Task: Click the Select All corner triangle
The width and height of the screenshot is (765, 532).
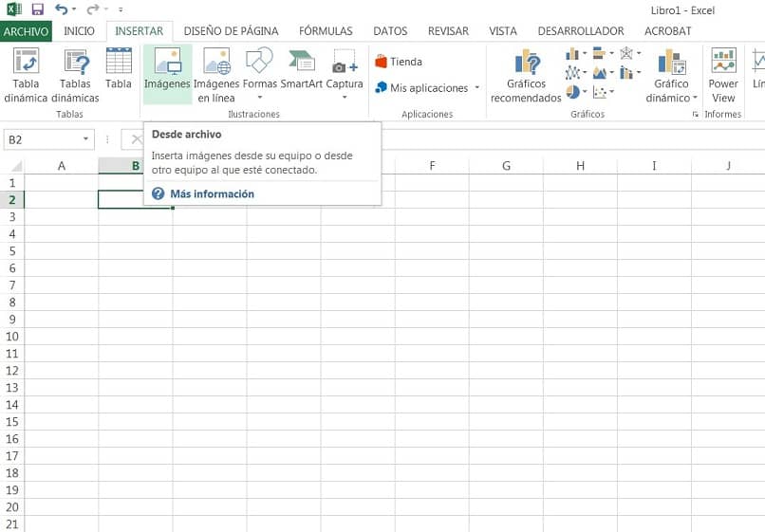Action: coord(16,166)
